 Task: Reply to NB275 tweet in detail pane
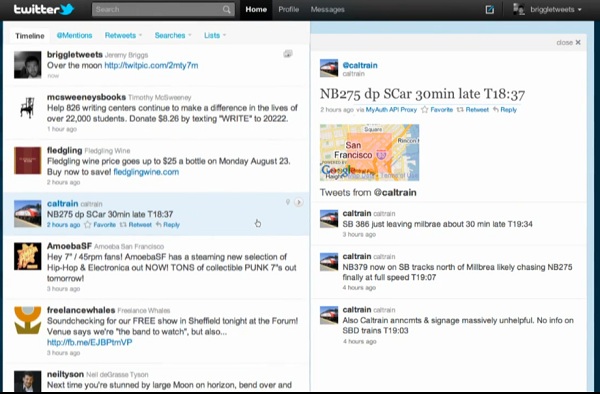[505, 110]
